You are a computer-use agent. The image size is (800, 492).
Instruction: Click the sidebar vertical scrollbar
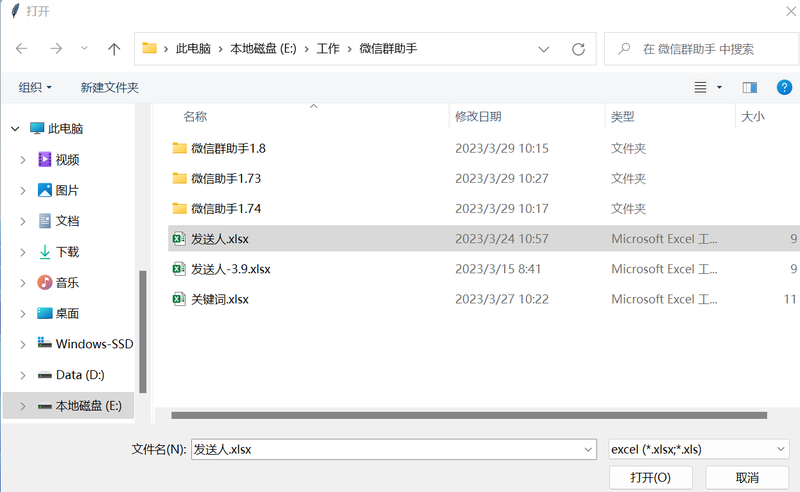[143, 331]
